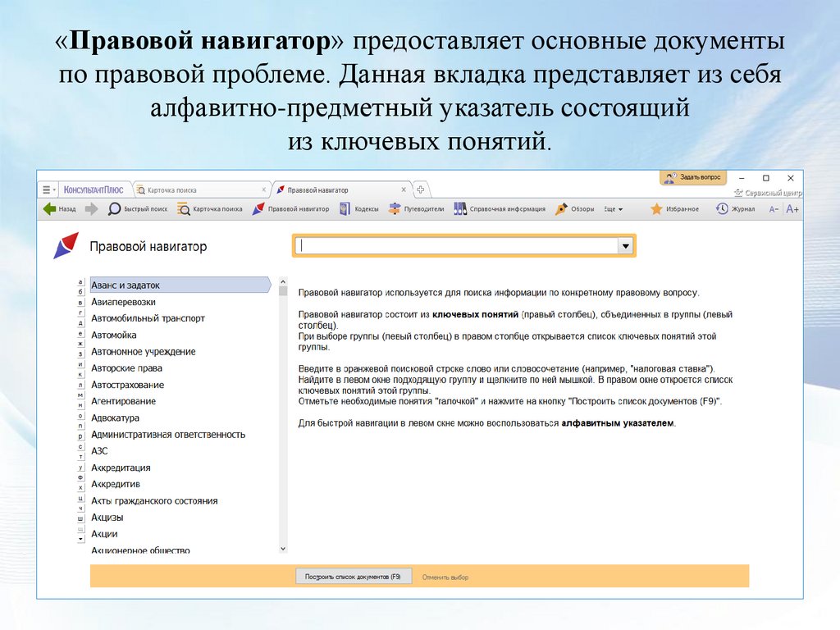Click Построить список документов (F9) button

pos(354,577)
